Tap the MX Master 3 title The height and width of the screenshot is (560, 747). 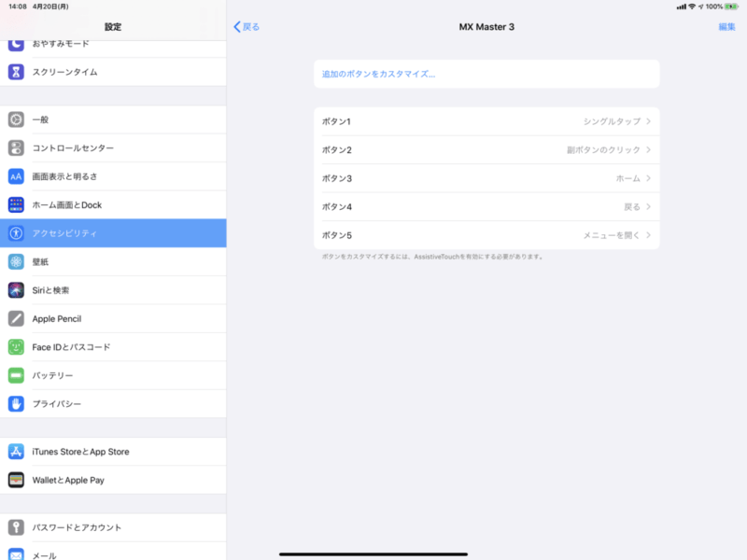pos(486,27)
